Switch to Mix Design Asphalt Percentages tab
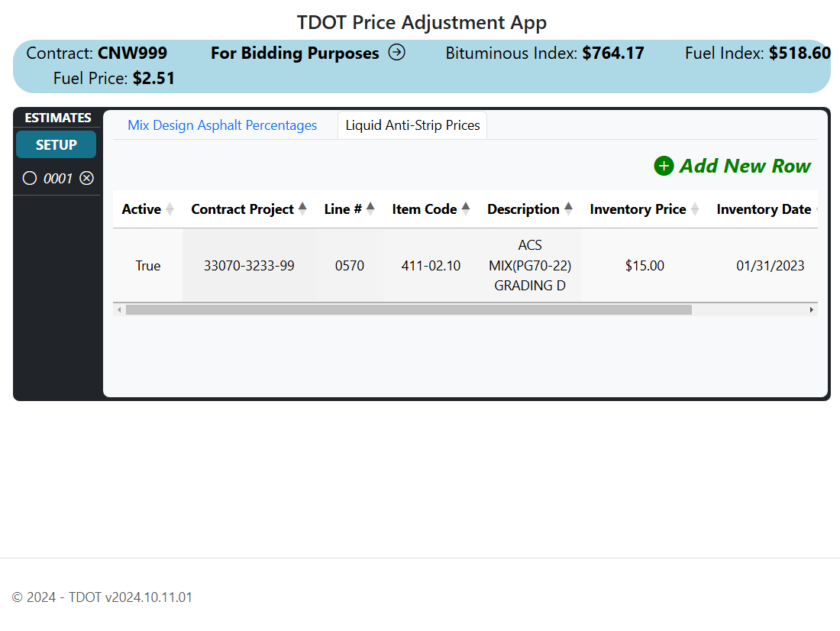The image size is (840, 631). [222, 125]
